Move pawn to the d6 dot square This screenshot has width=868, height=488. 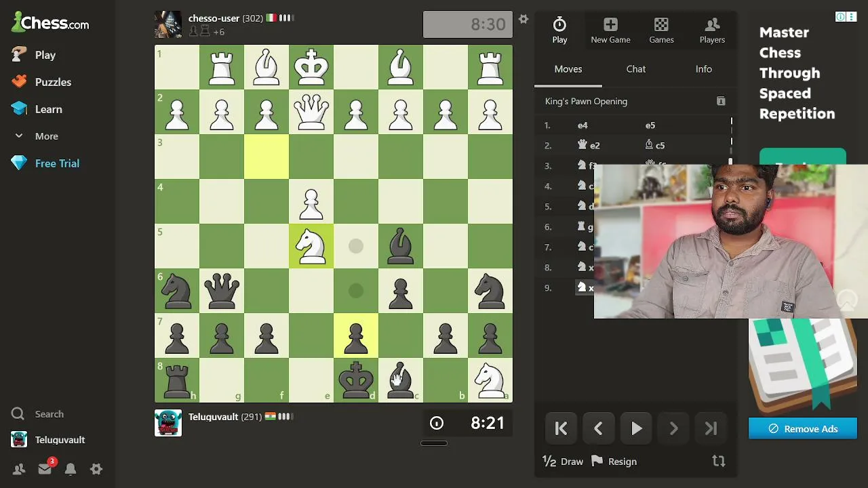(356, 291)
